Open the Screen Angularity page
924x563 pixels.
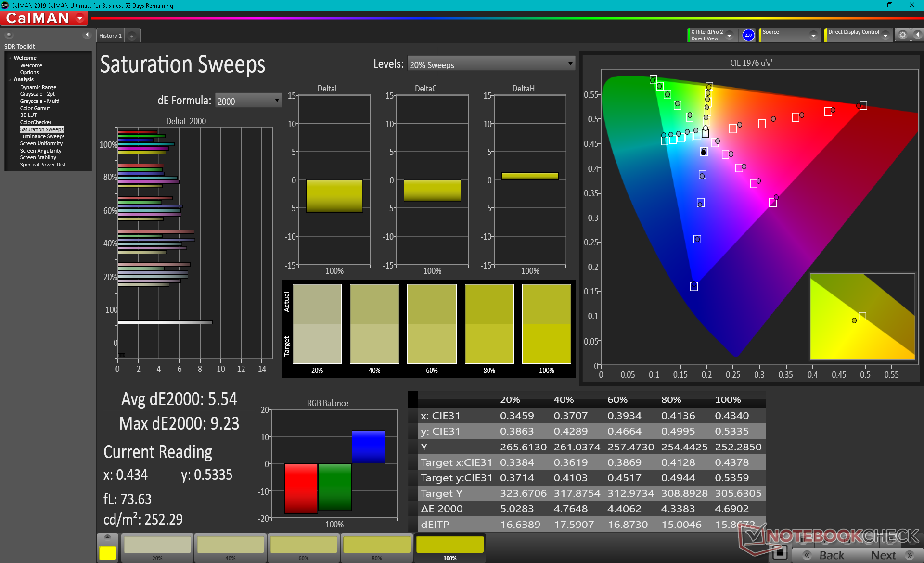[40, 151]
